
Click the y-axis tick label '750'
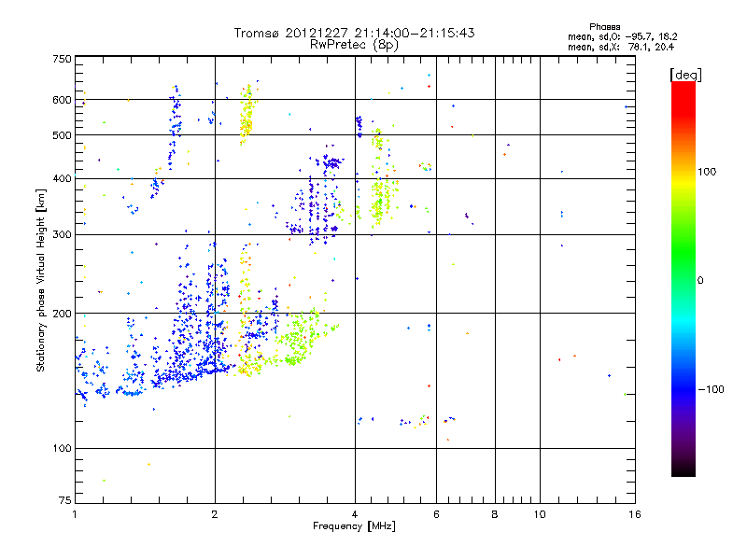coord(62,59)
